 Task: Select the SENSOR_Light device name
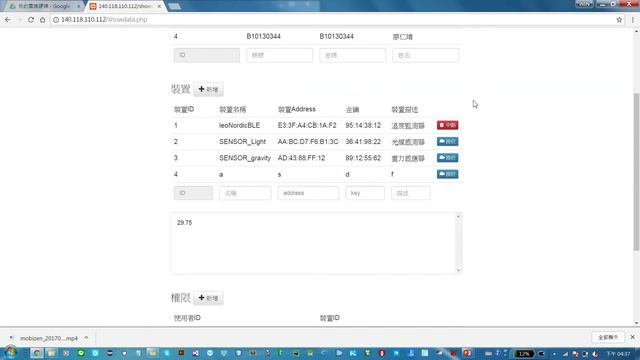242,142
